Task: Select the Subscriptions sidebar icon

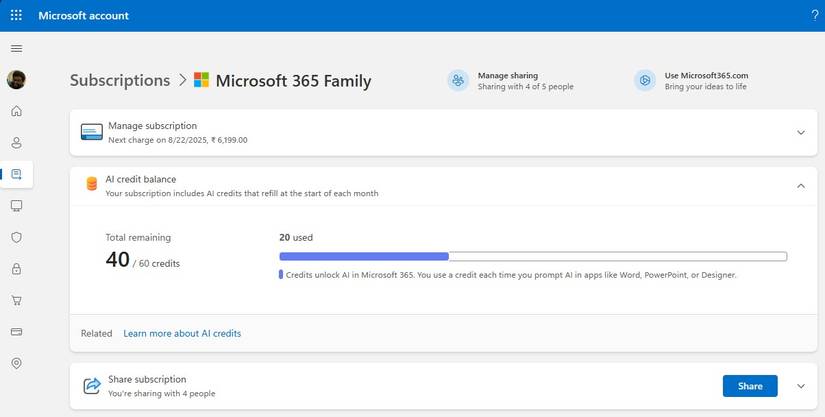Action: point(16,174)
